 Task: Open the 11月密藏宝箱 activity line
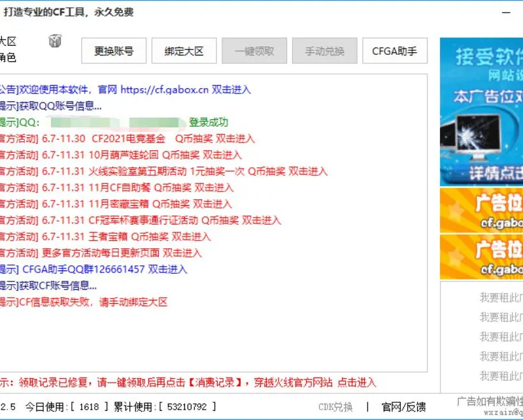coord(116,204)
